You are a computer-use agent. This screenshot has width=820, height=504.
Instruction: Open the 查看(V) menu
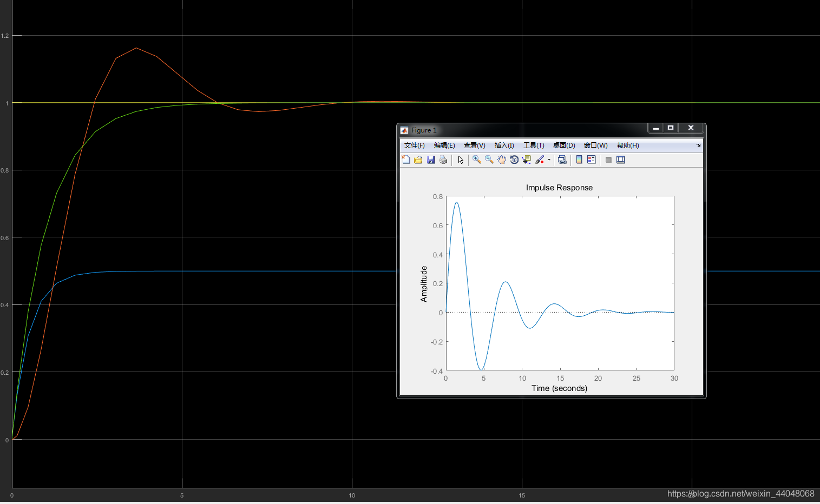tap(475, 145)
